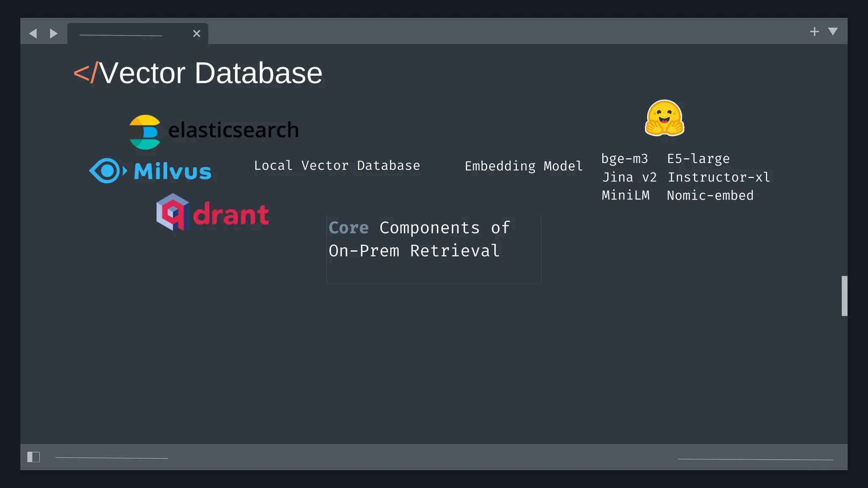Click the back navigation arrow

33,33
